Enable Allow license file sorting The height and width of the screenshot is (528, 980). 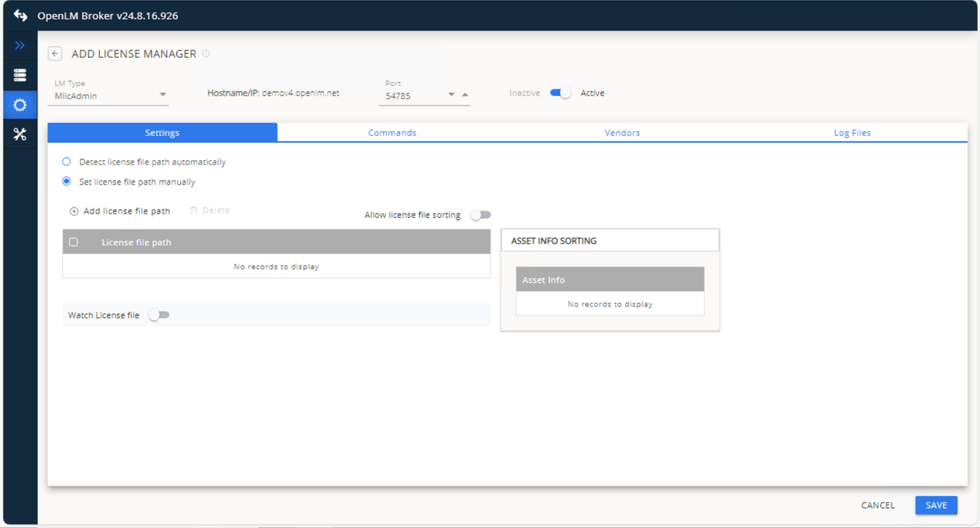tap(480, 214)
